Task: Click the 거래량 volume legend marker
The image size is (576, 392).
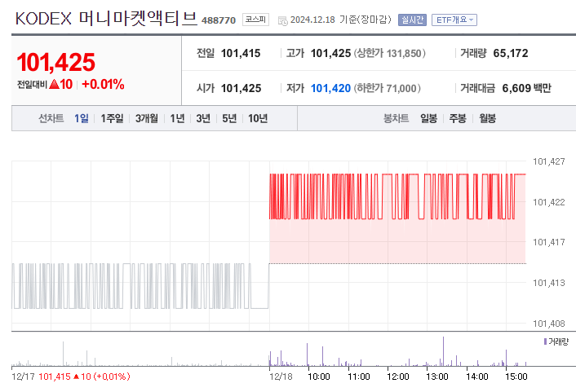Action: pos(546,341)
